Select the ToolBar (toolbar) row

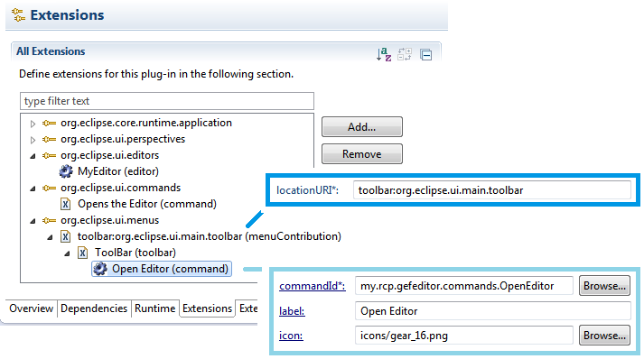(135, 253)
